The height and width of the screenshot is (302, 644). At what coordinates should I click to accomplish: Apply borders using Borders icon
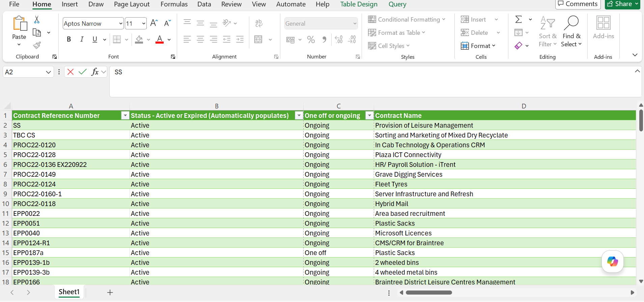[117, 40]
